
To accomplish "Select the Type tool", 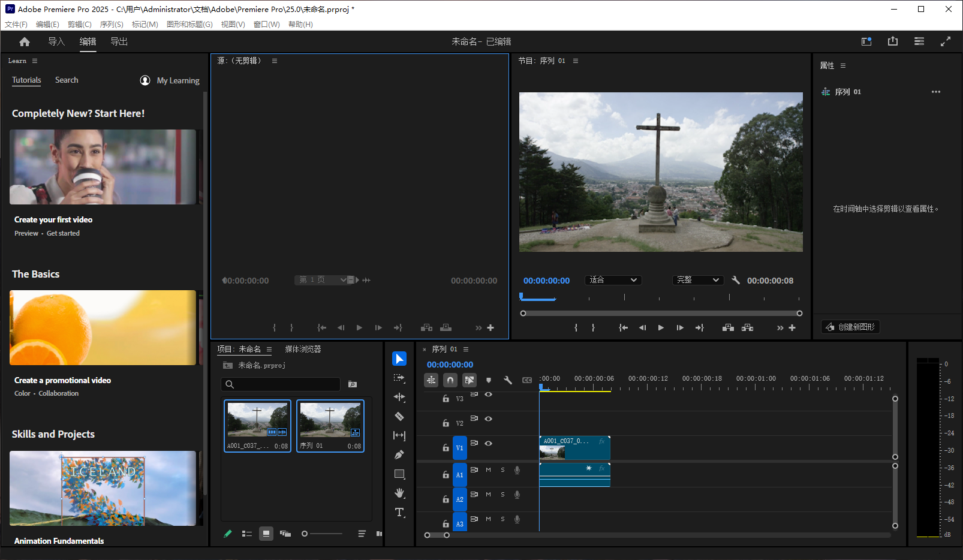I will click(399, 512).
